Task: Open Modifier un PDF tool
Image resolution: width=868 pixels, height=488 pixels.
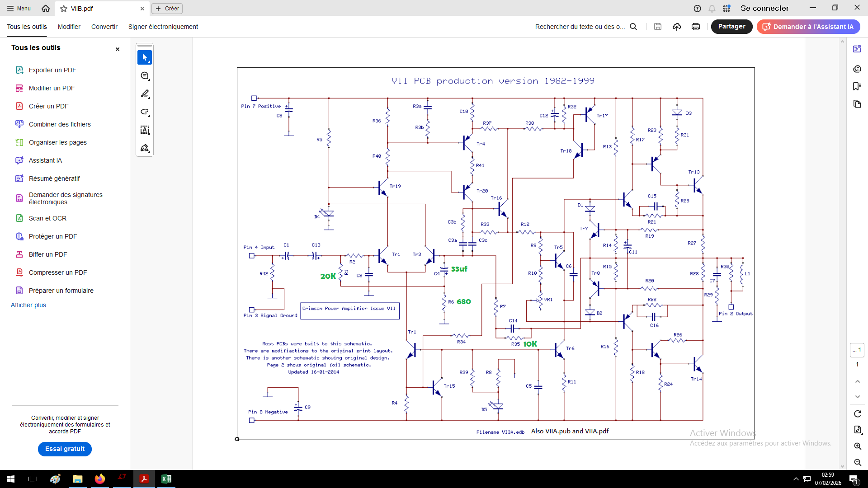Action: pos(52,88)
